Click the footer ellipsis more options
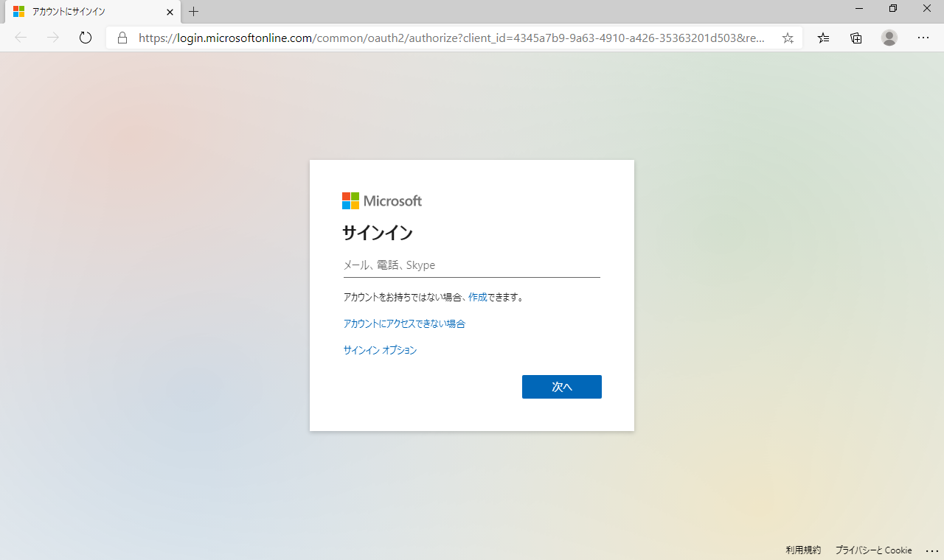 click(x=931, y=551)
